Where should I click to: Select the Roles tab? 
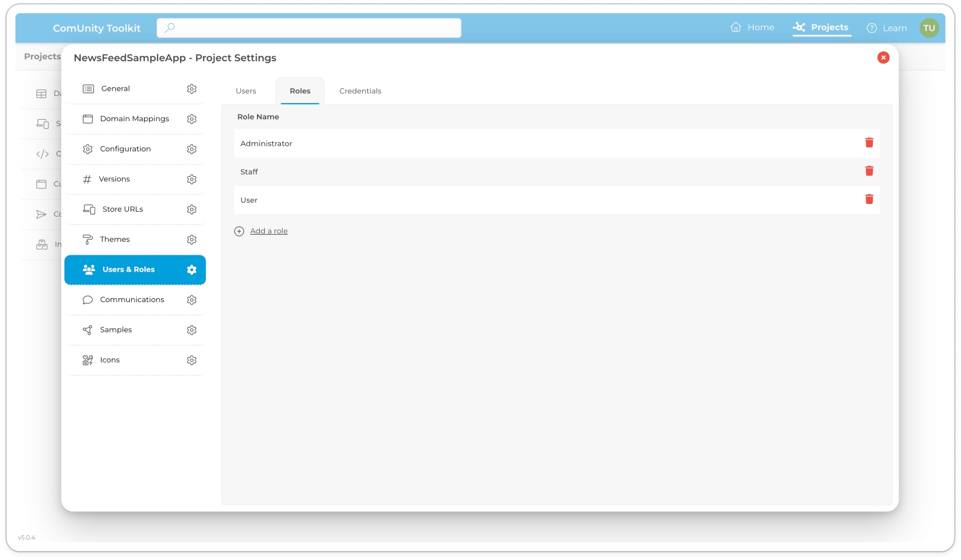(x=300, y=91)
